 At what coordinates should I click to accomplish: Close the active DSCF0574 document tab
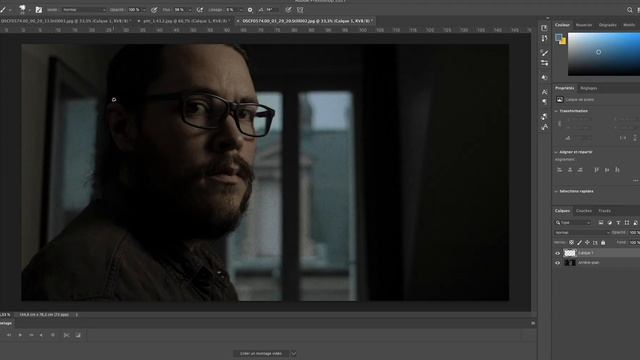pyautogui.click(x=238, y=21)
